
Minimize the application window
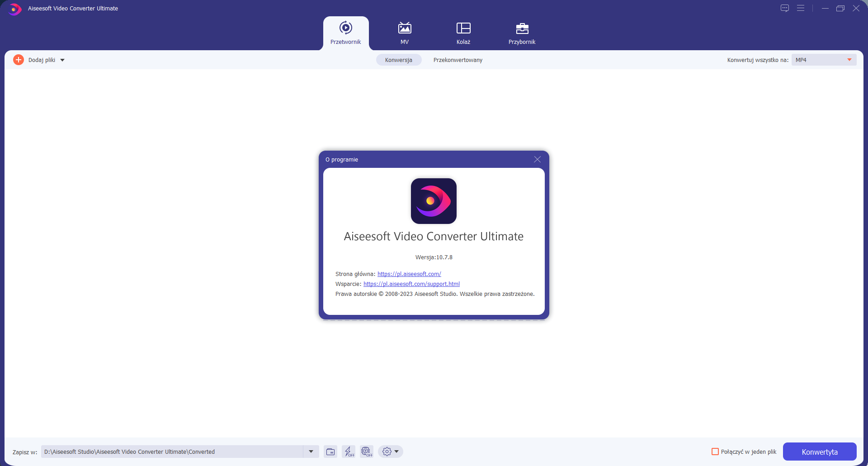coord(825,8)
